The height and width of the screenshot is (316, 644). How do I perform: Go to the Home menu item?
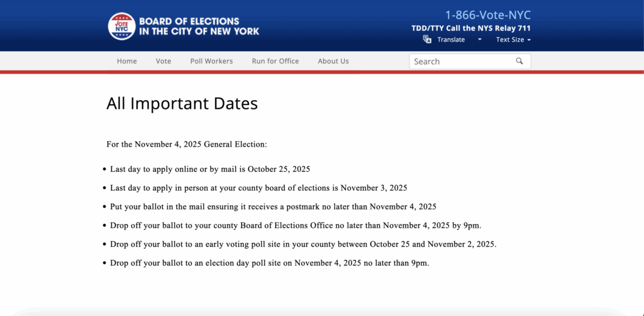[x=126, y=61]
